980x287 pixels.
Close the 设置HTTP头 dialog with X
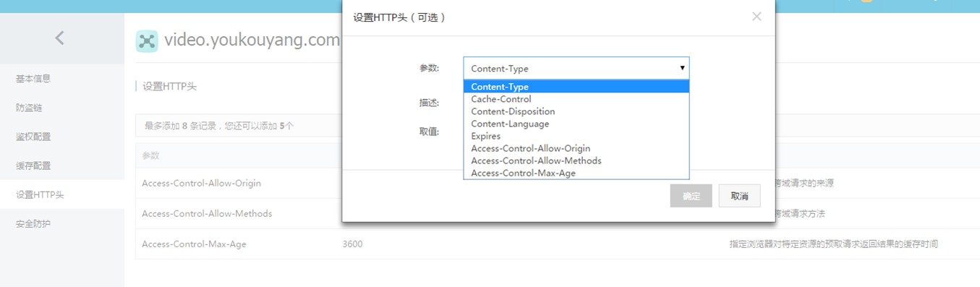tap(757, 16)
